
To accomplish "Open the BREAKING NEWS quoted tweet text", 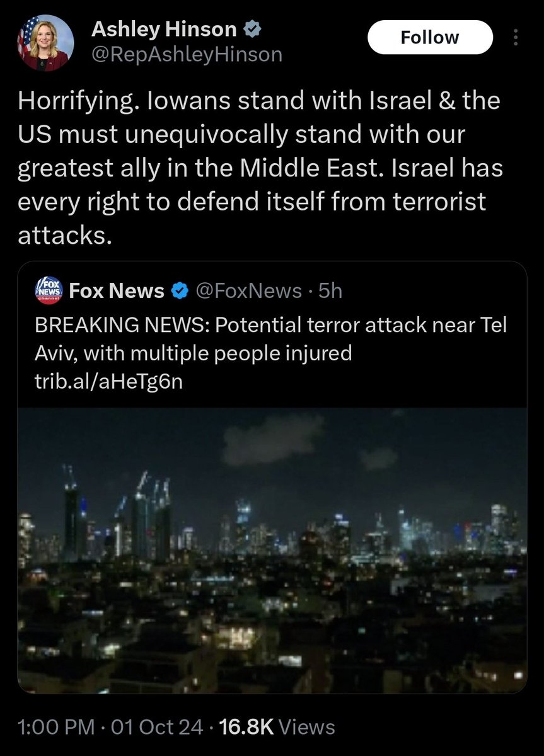I will pos(271,326).
